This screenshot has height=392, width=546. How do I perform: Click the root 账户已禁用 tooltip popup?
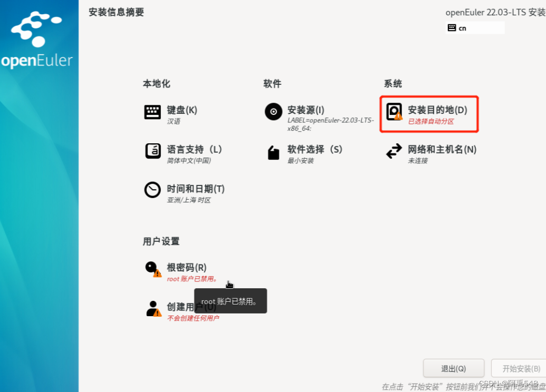coord(231,301)
